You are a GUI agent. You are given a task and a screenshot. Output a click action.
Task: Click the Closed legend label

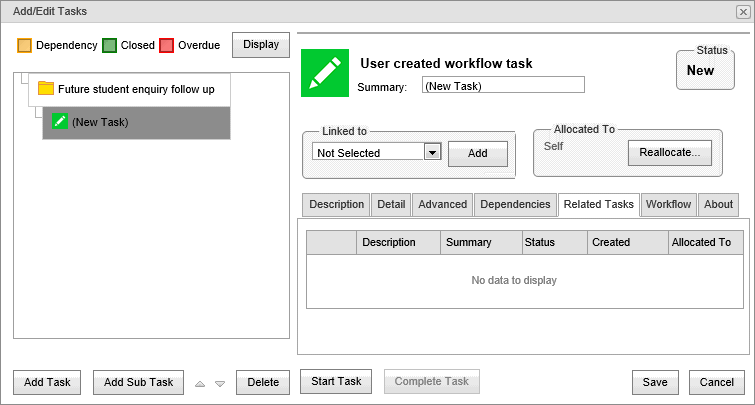(138, 45)
